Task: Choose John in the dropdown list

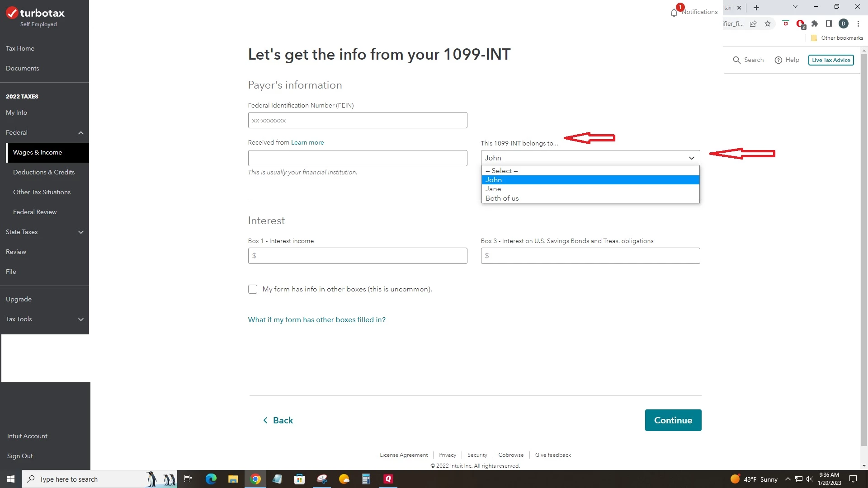Action: [x=590, y=180]
